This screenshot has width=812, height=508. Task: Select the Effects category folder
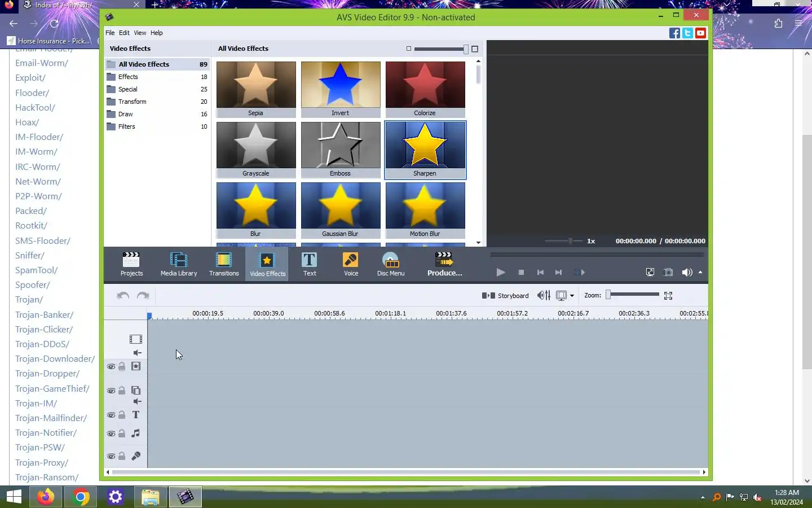coord(157,77)
